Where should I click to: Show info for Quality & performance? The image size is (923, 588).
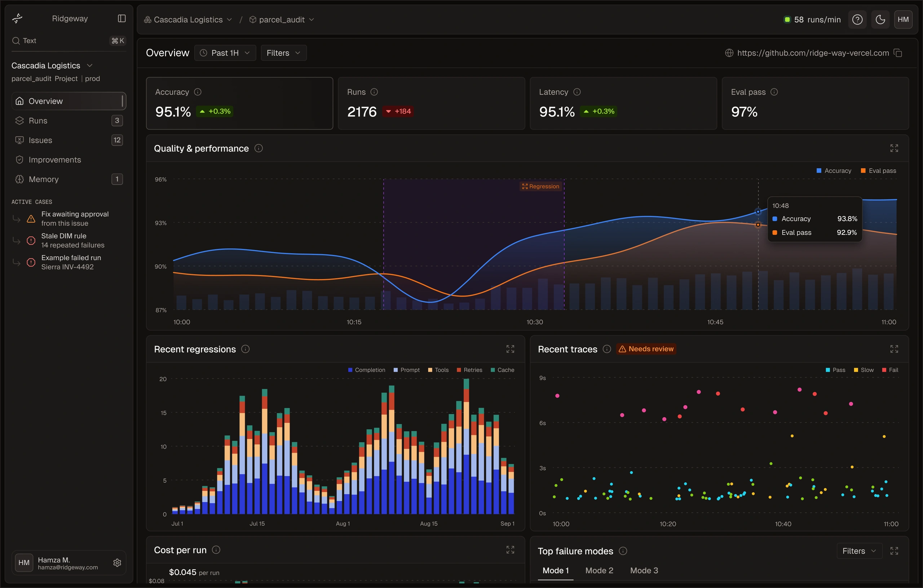[259, 148]
